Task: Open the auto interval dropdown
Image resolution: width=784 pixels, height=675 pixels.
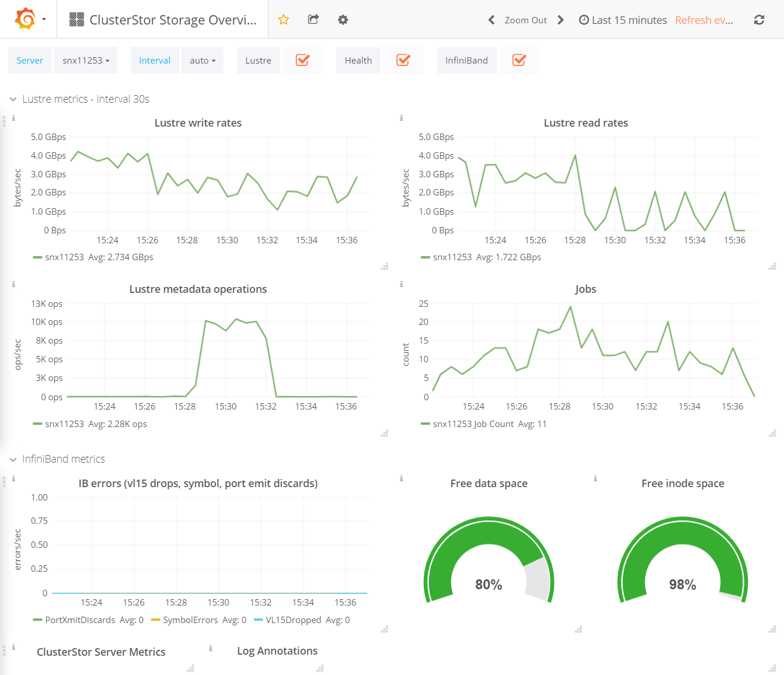Action: [x=203, y=60]
